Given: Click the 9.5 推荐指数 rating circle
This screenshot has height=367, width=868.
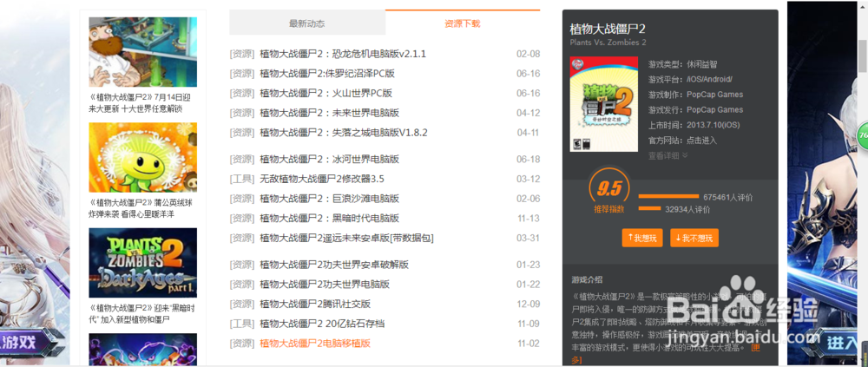Looking at the screenshot, I should pos(609,192).
